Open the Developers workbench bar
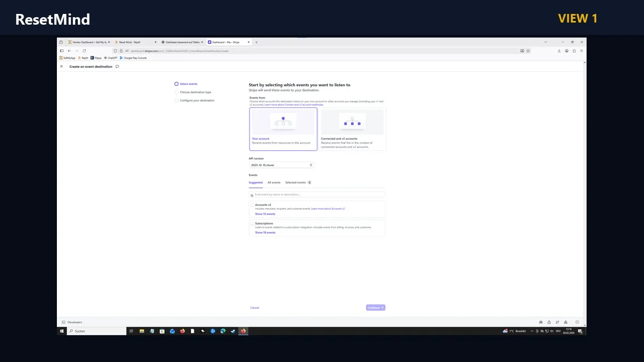 [x=72, y=322]
